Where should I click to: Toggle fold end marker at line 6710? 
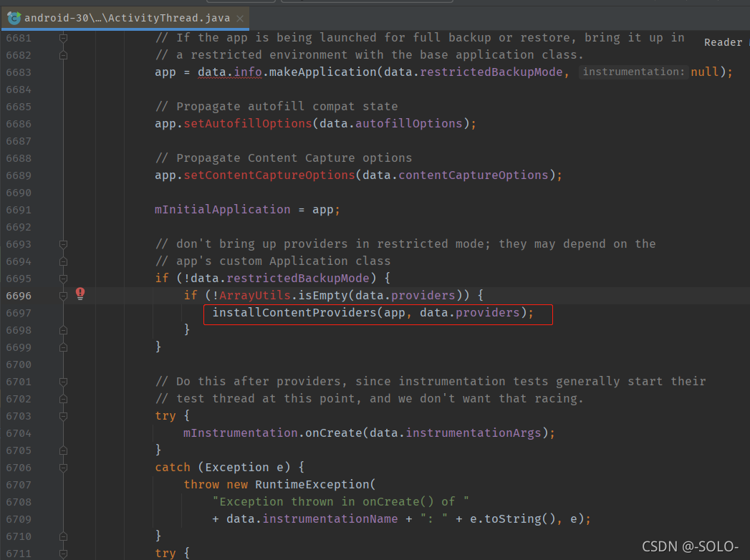(x=63, y=536)
